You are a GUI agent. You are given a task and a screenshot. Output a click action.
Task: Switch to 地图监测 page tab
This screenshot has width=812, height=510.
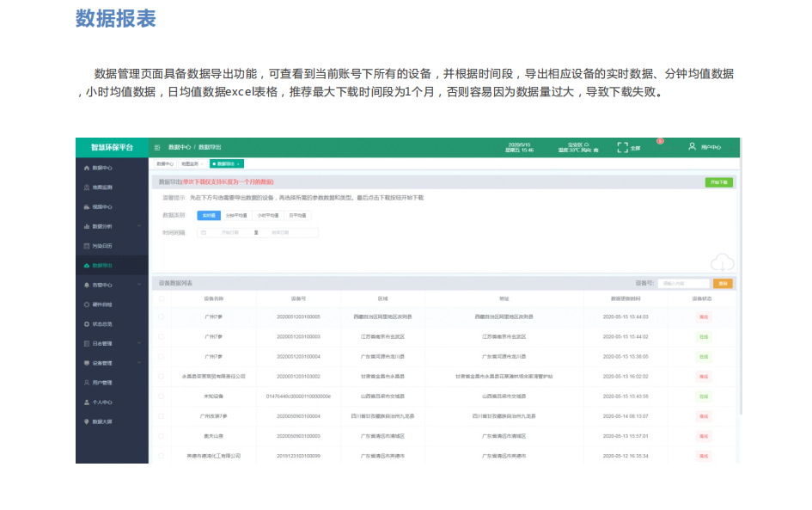point(192,163)
